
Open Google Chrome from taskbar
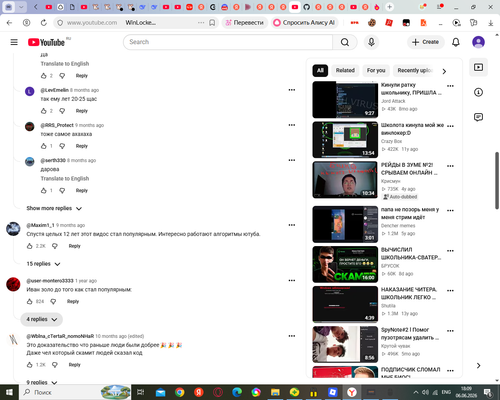pyautogui.click(x=180, y=392)
